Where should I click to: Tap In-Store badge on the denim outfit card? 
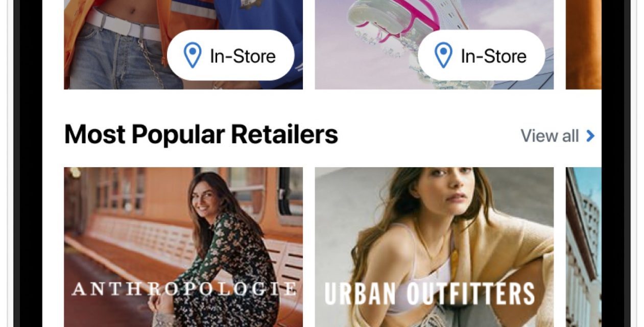pos(230,55)
